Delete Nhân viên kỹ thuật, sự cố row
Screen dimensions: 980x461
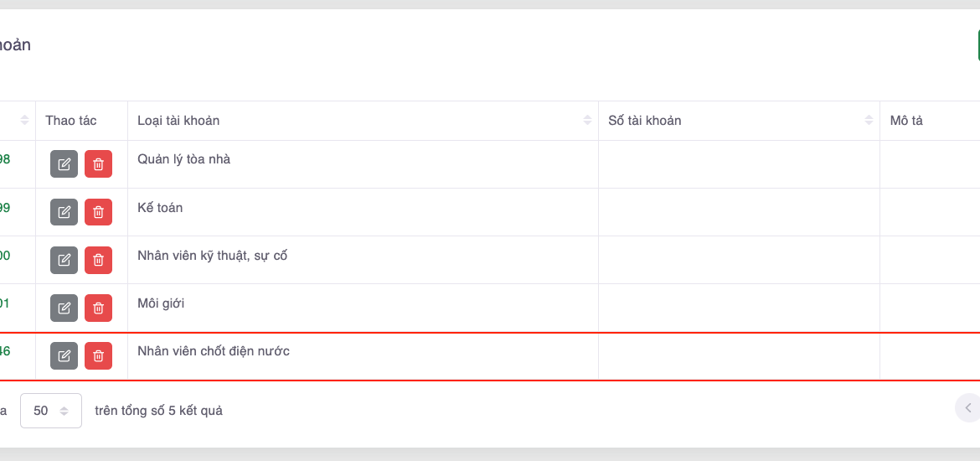[98, 260]
